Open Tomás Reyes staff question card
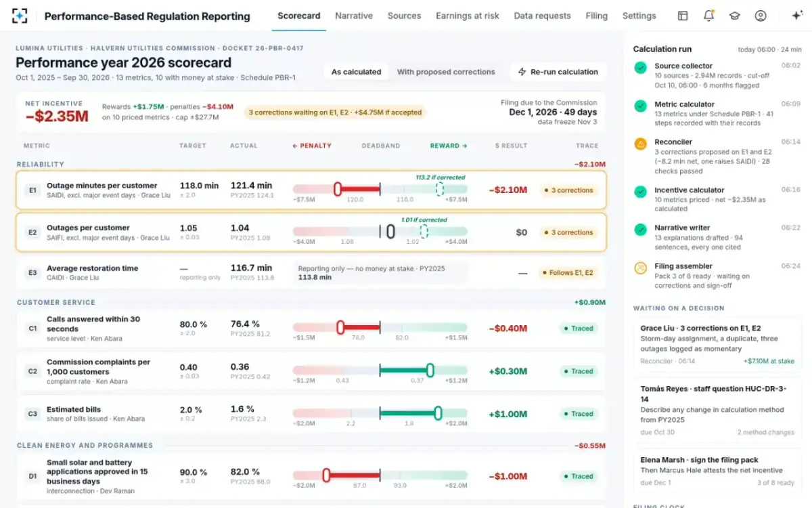 [x=717, y=410]
